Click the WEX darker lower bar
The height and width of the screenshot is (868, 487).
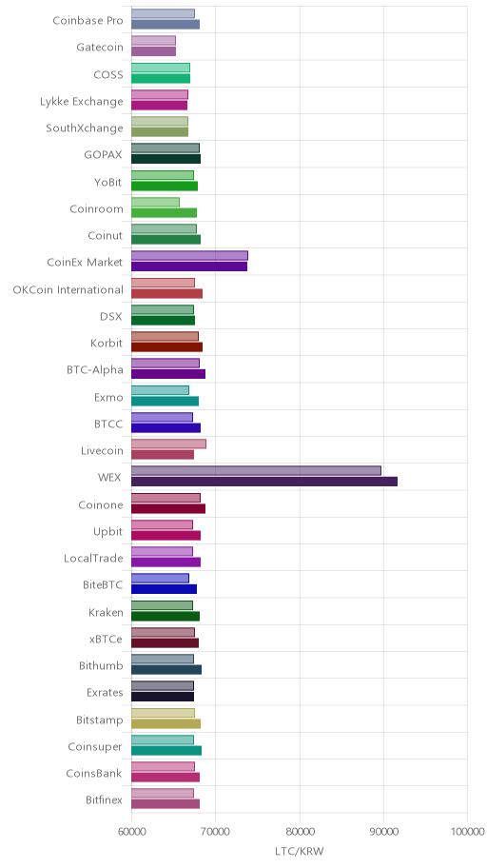(264, 482)
